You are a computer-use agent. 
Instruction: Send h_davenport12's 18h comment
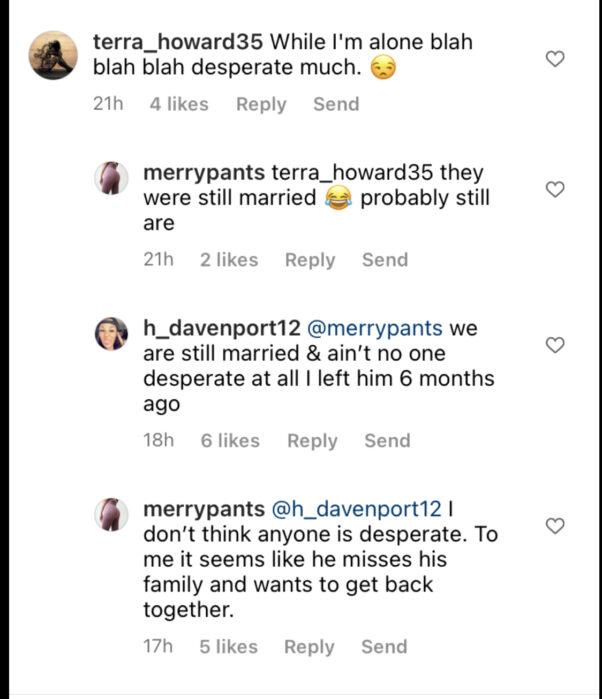point(387,440)
